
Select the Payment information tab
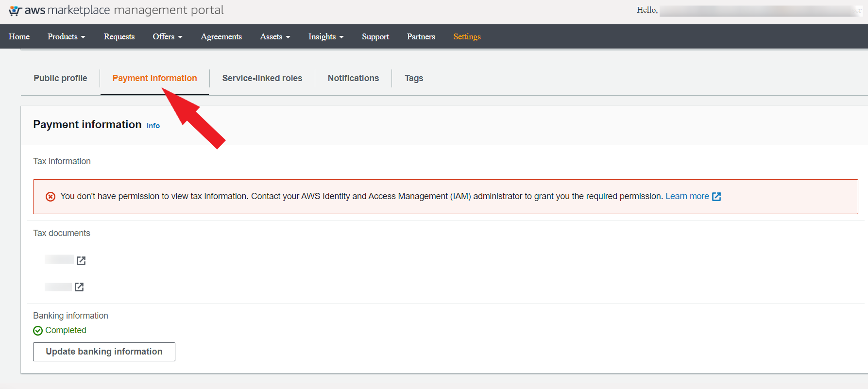(154, 78)
